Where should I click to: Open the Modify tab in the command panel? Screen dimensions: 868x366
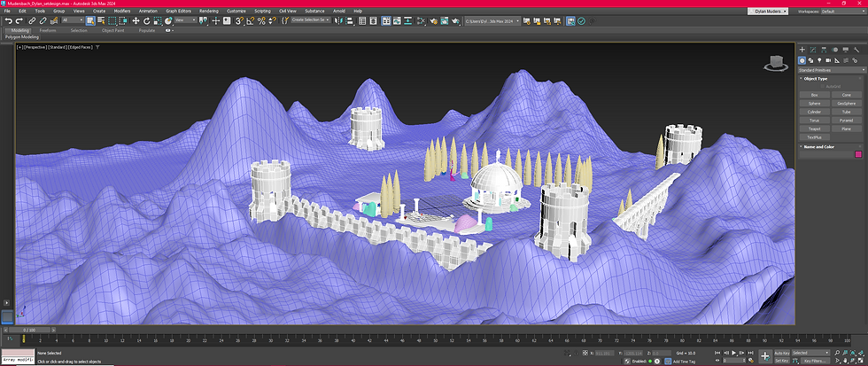[x=813, y=50]
